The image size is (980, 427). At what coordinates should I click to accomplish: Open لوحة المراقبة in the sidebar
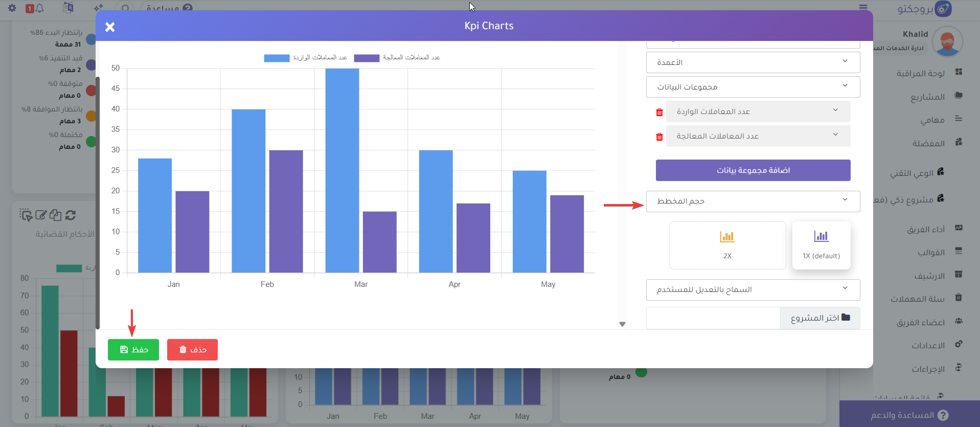(920, 73)
